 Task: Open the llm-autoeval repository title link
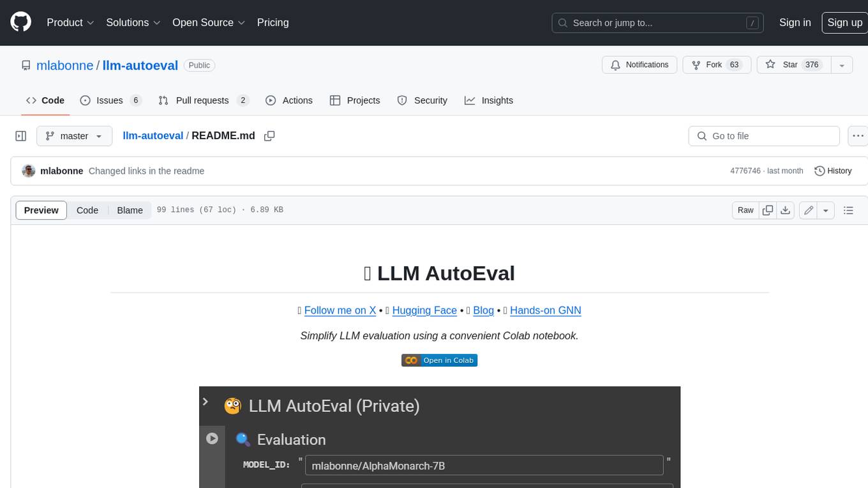click(x=140, y=65)
